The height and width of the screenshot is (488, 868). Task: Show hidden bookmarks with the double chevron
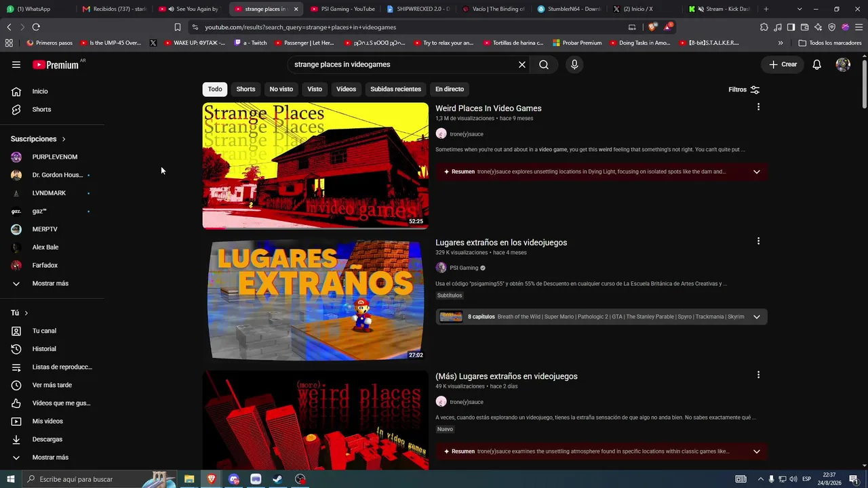781,43
